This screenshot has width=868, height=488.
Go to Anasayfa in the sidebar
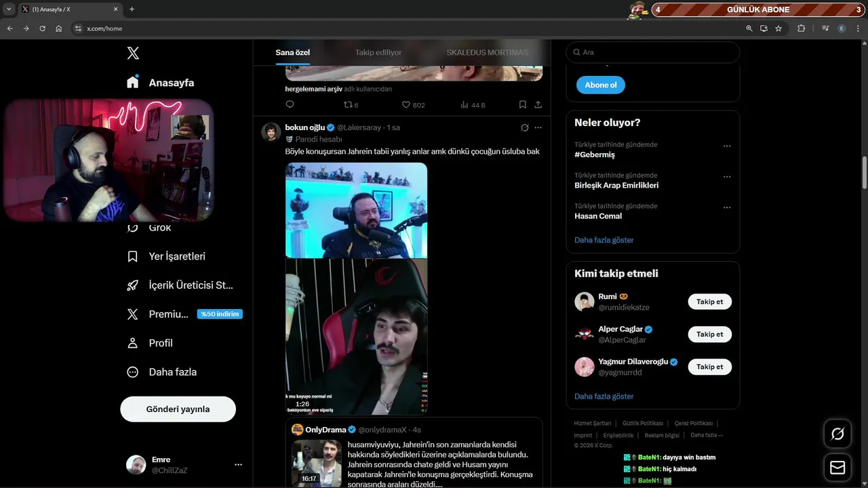pyautogui.click(x=161, y=82)
